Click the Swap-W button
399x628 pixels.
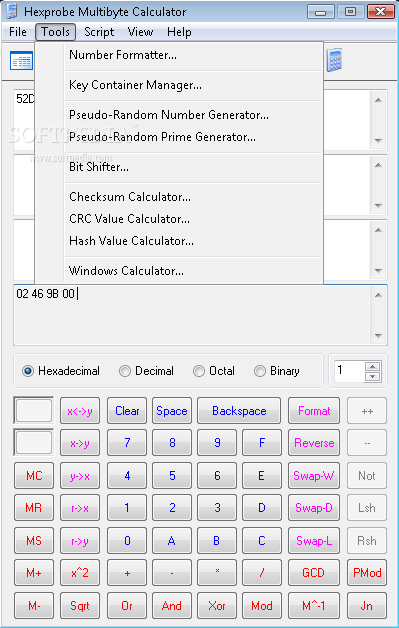[314, 476]
